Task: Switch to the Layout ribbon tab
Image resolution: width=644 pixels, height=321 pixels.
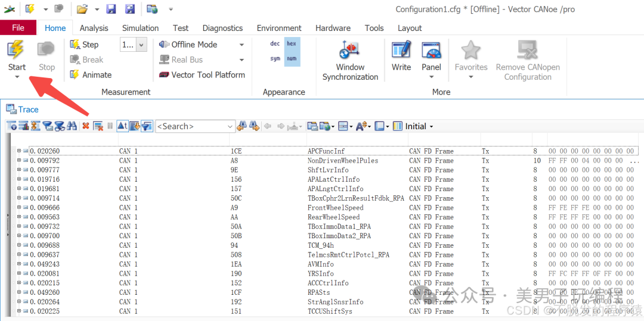Action: [410, 28]
